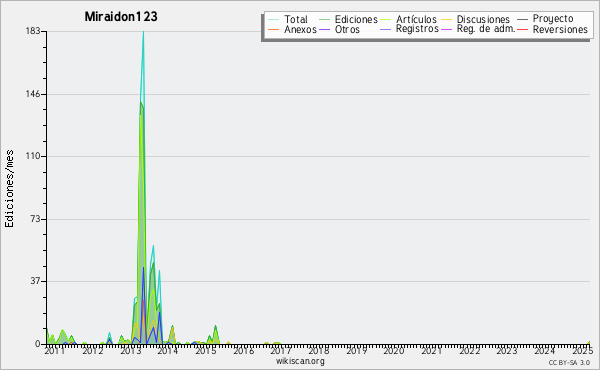Click the 2016 x-axis label
The width and height of the screenshot is (600, 370).
[x=244, y=350]
